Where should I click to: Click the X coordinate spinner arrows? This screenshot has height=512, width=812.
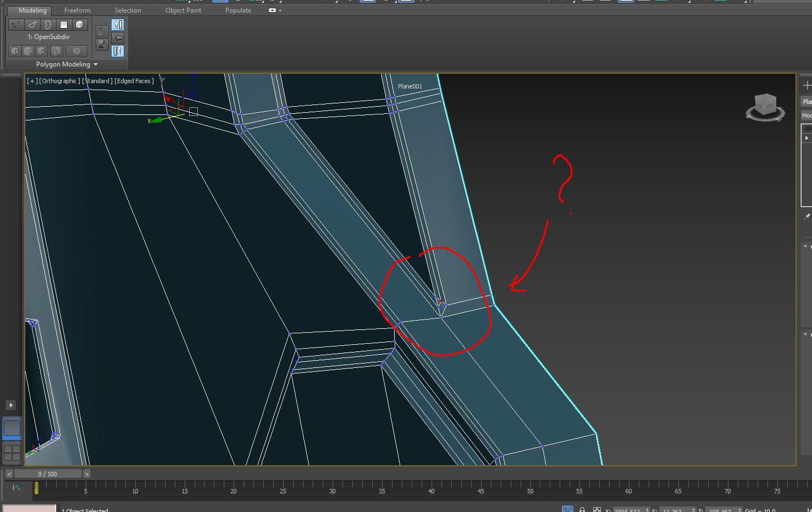[647, 510]
